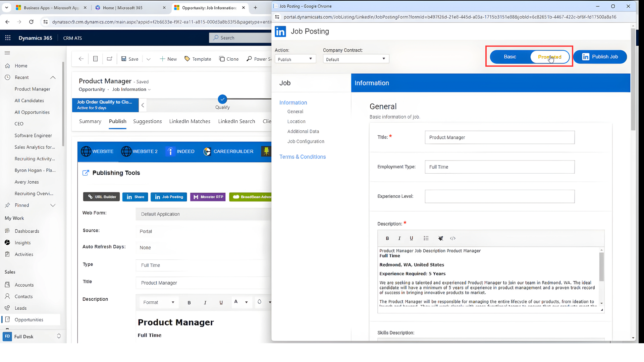
Task: Select the INDEED publishing channel
Action: coord(180,152)
